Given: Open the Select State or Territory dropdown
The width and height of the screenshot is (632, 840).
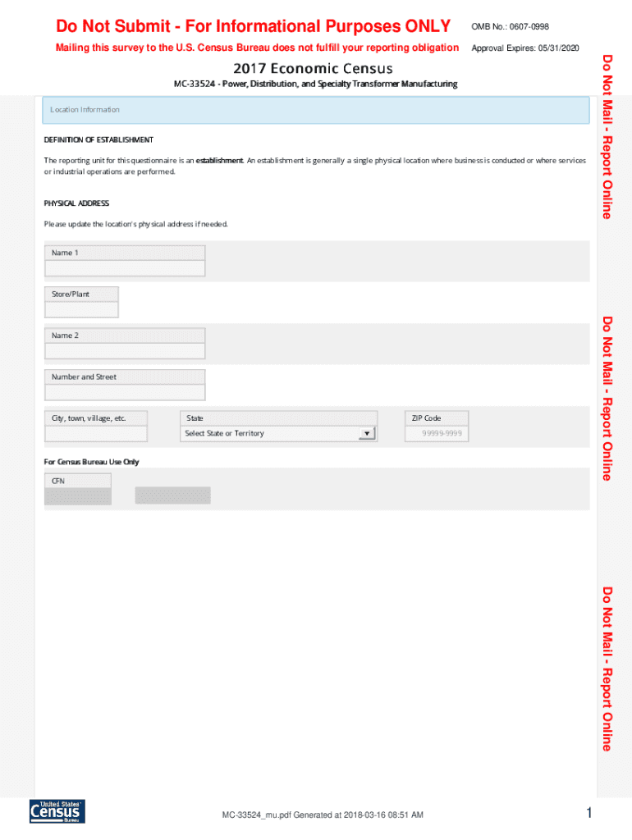Looking at the screenshot, I should [x=271, y=432].
